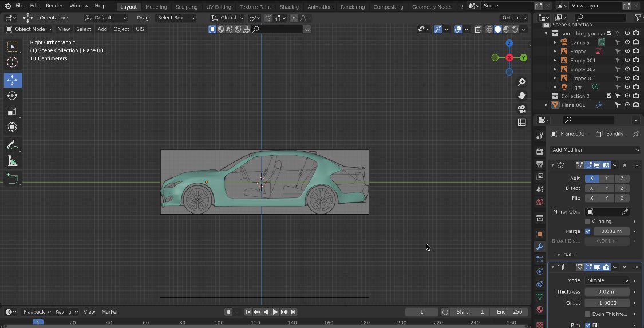Select the 3D Cursor tool
644x328 pixels.
point(13,62)
